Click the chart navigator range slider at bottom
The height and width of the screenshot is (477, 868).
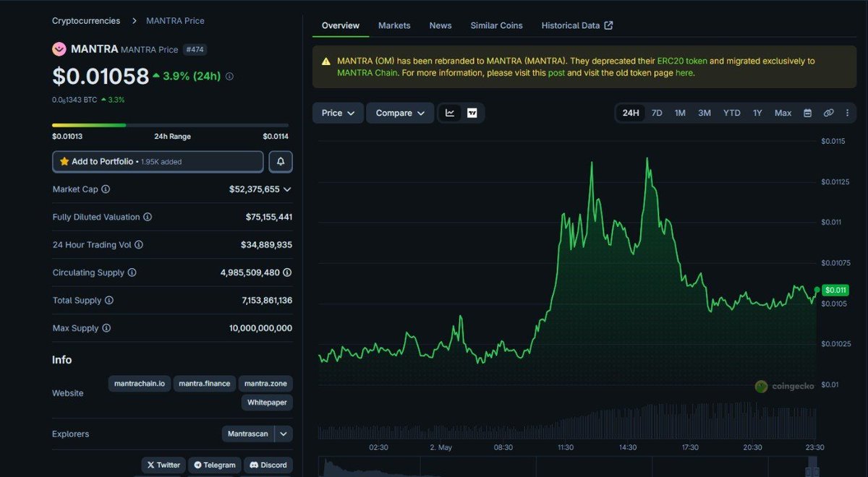pyautogui.click(x=568, y=467)
